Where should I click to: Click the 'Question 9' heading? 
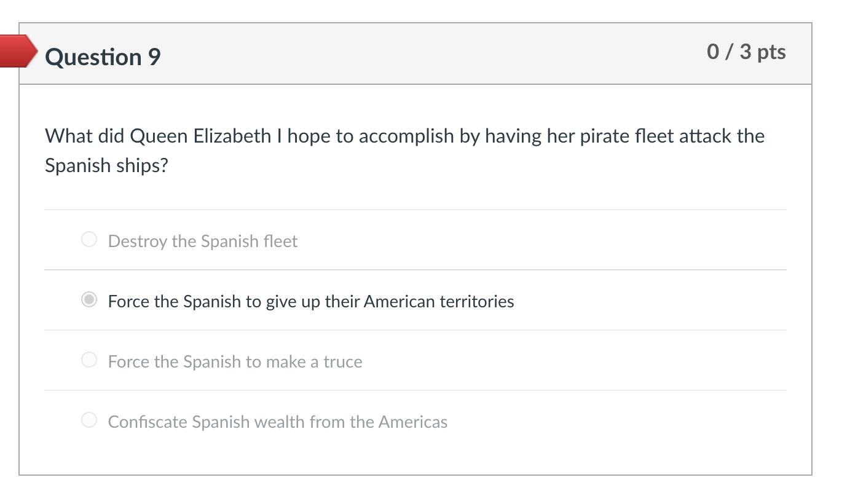click(x=103, y=57)
